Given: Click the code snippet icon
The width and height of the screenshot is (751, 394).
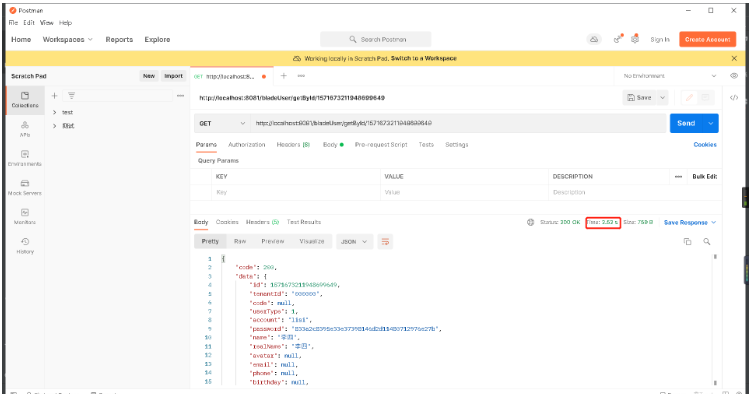Looking at the screenshot, I should click(734, 98).
